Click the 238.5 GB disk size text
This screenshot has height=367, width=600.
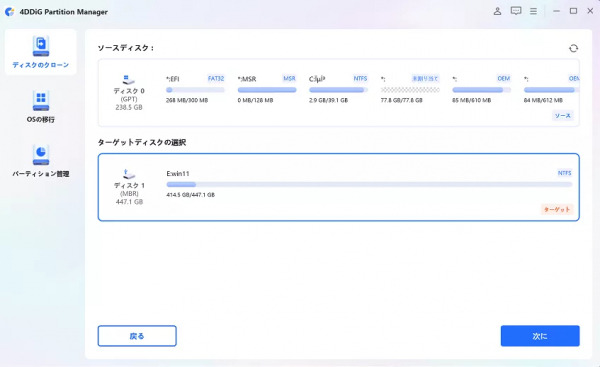[129, 108]
